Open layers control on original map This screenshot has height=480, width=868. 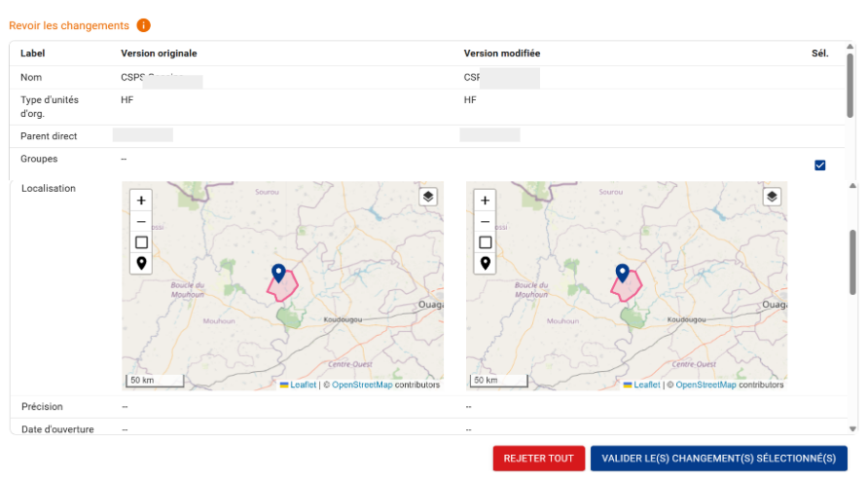[428, 197]
